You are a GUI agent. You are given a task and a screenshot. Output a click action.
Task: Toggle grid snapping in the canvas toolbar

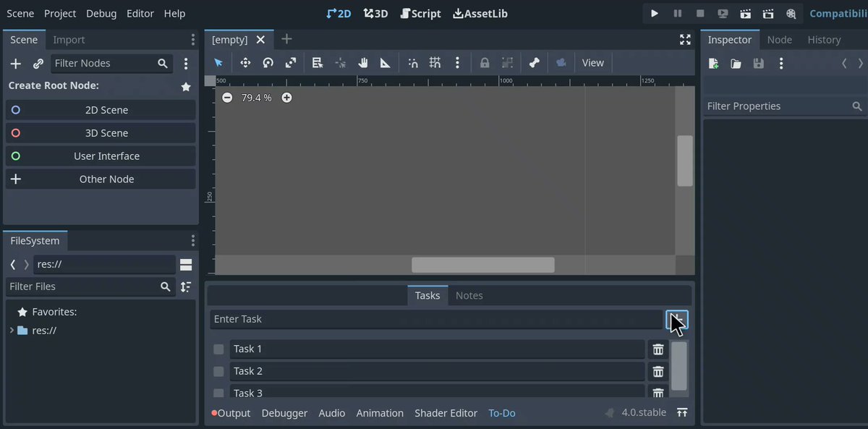435,62
